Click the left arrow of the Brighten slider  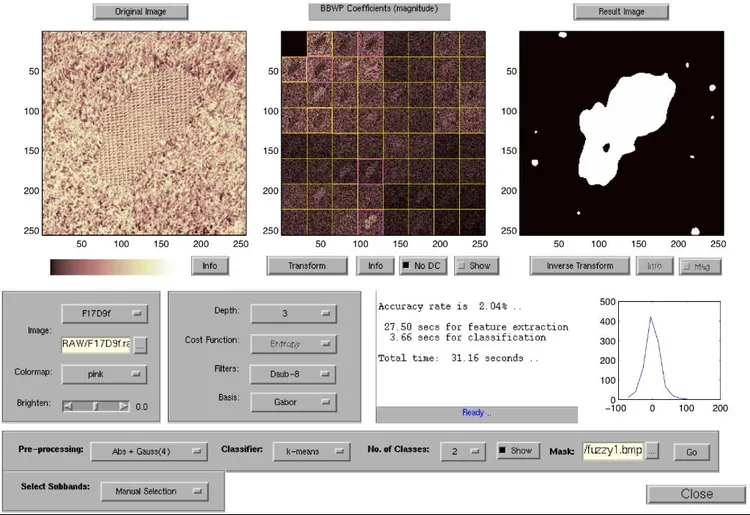[x=67, y=407]
